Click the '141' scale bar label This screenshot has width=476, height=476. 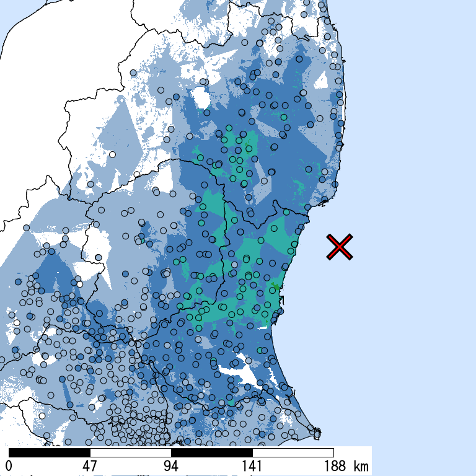pyautogui.click(x=252, y=466)
